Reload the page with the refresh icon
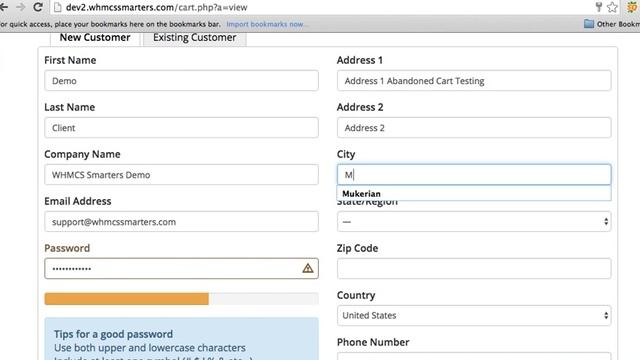The height and width of the screenshot is (360, 640). coord(38,7)
